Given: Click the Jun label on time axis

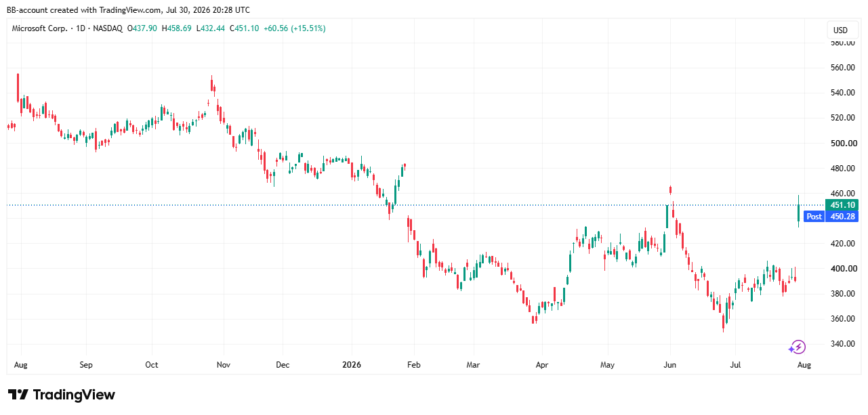Looking at the screenshot, I should [669, 365].
